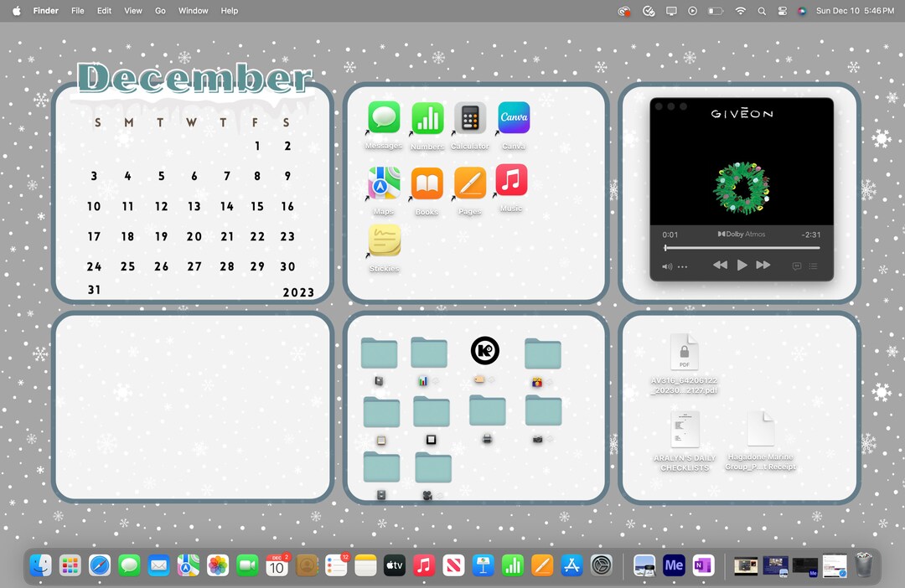This screenshot has width=905, height=588.
Task: Mute volume in the Giveon music player
Action: pyautogui.click(x=666, y=266)
